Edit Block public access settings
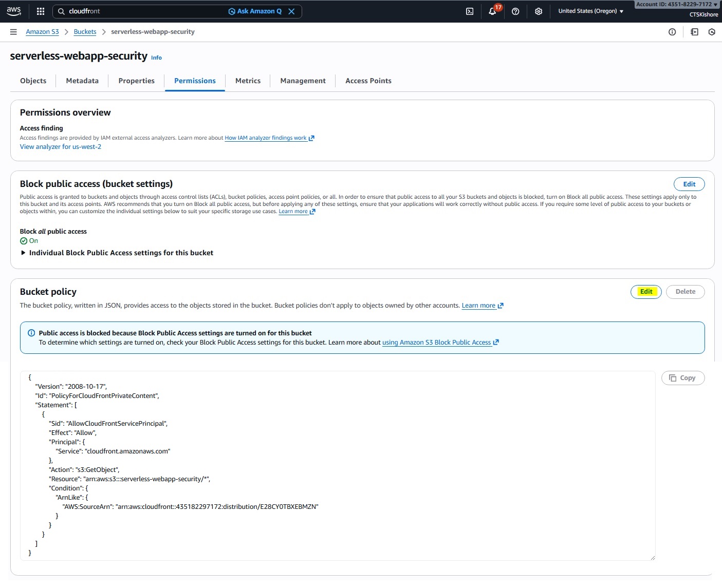The image size is (722, 588). pos(689,184)
